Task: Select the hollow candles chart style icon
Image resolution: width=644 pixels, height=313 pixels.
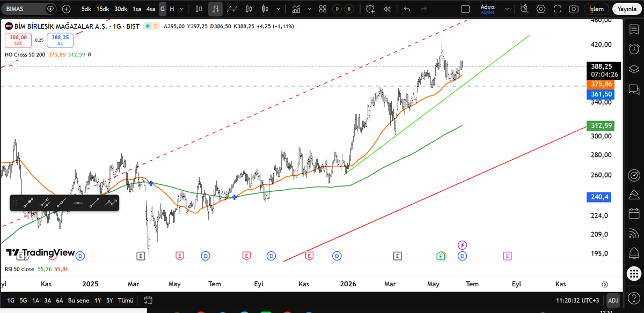Action: (x=265, y=9)
